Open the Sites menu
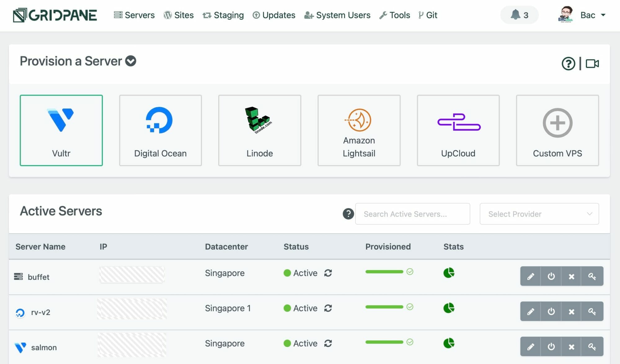This screenshot has height=364, width=620. [179, 15]
